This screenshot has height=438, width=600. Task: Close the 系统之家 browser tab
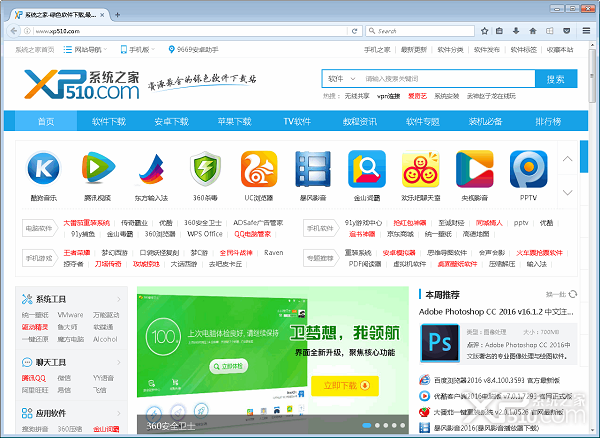coord(102,15)
